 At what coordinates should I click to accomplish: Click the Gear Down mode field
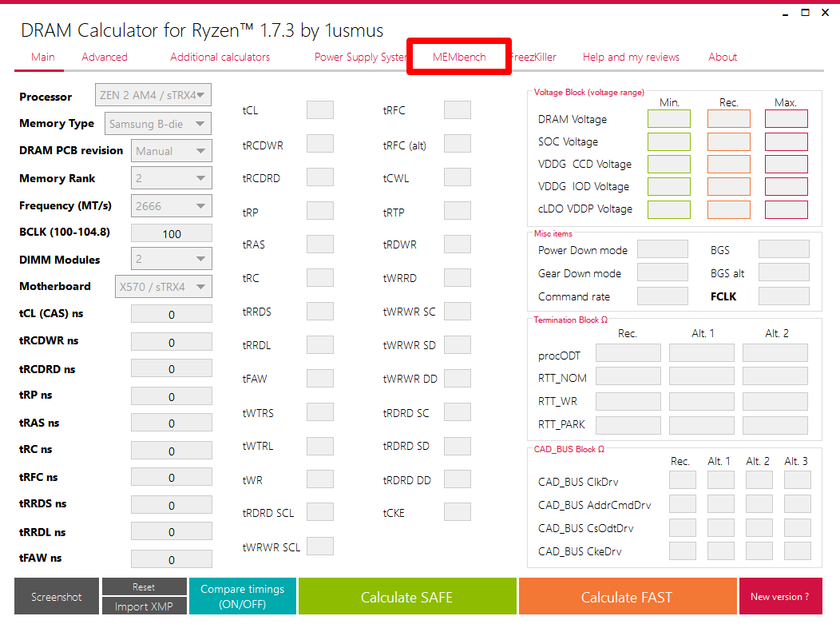coord(663,272)
